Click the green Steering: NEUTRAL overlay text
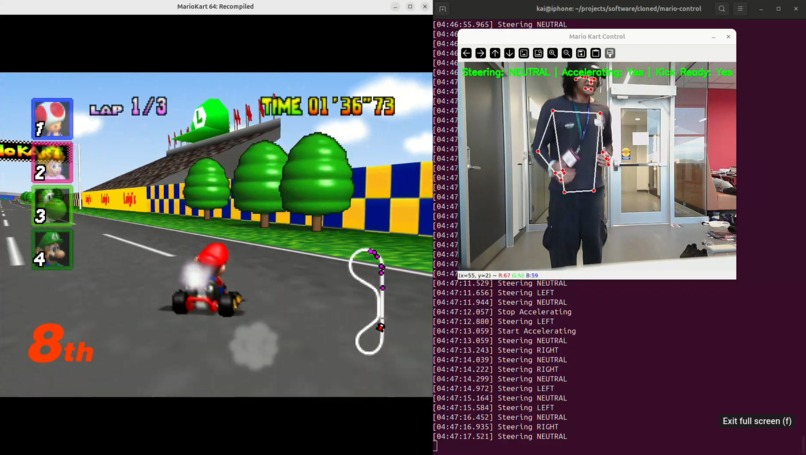This screenshot has height=455, width=806. pyautogui.click(x=506, y=72)
